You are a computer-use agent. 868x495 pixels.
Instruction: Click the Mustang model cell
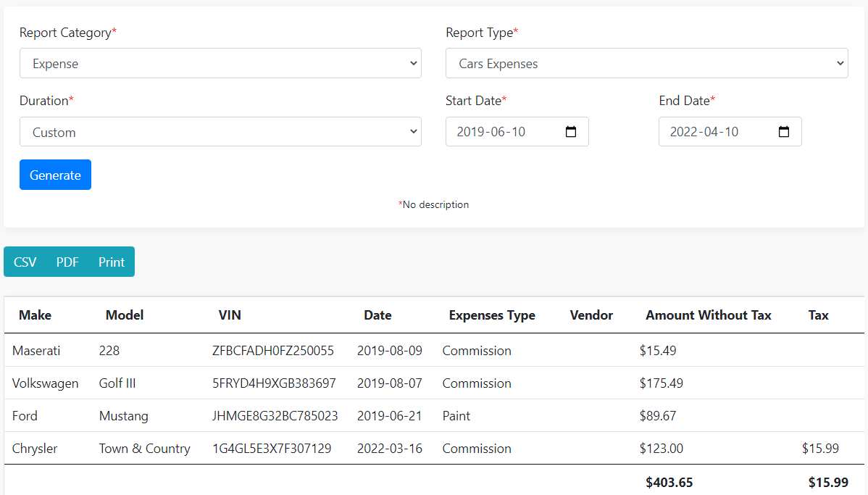click(x=123, y=416)
